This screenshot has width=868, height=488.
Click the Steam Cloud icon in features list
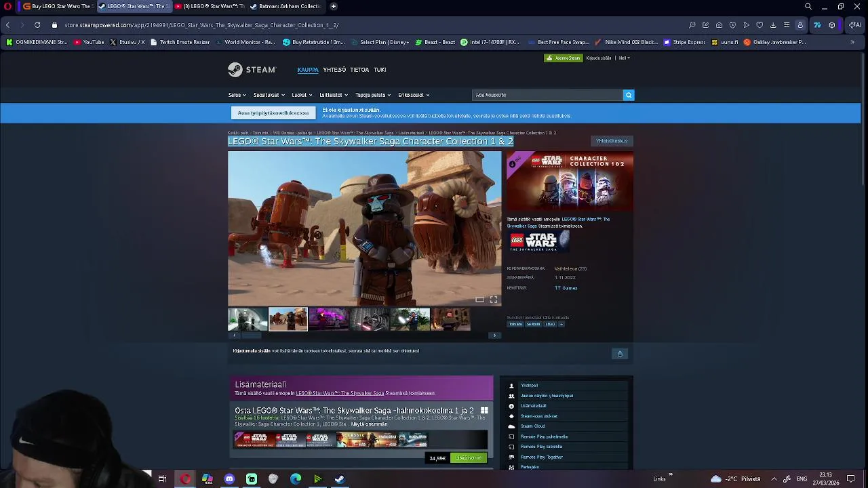pyautogui.click(x=511, y=426)
